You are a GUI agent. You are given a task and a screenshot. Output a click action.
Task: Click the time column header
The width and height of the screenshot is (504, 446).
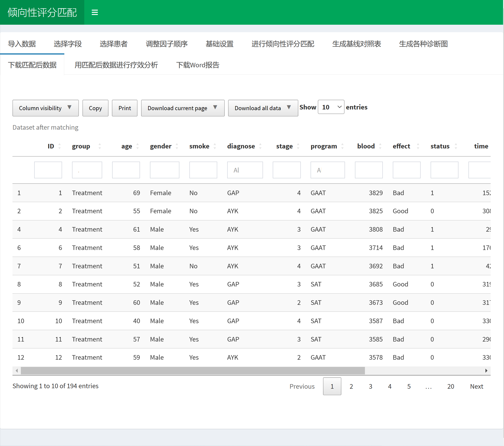click(481, 146)
